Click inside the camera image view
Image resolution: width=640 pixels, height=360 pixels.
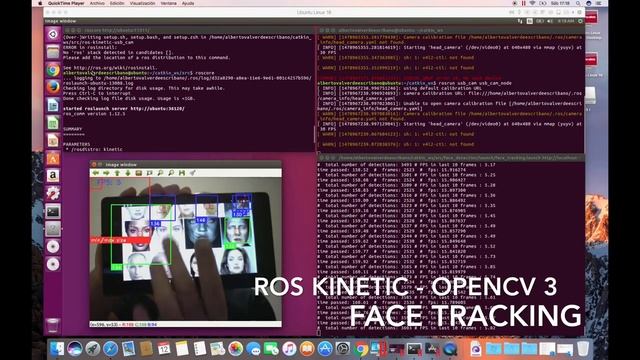click(x=186, y=249)
